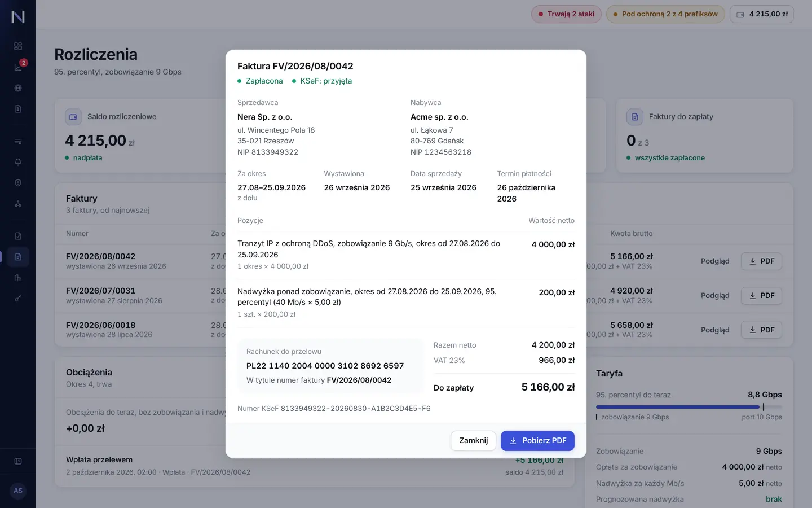Click the 95. percentyl progress bar in Taryfa
The height and width of the screenshot is (508, 812).
click(x=689, y=407)
